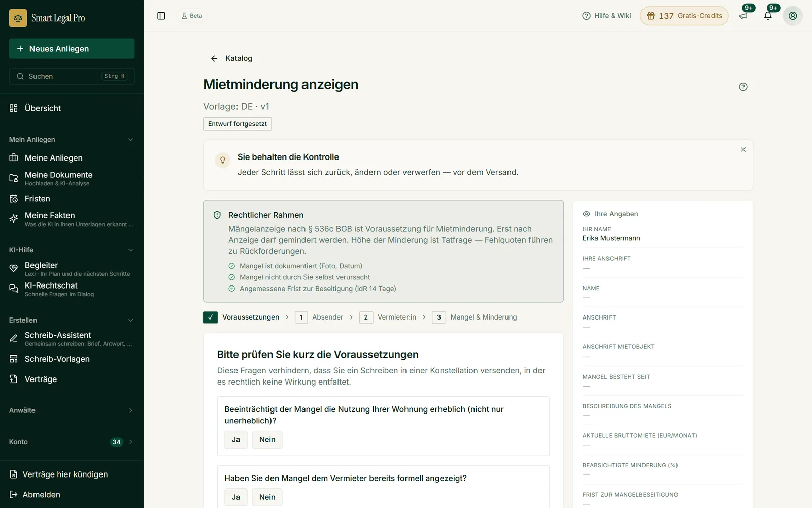
Task: Click the Schreib-Assistent pen icon
Action: [x=14, y=338]
